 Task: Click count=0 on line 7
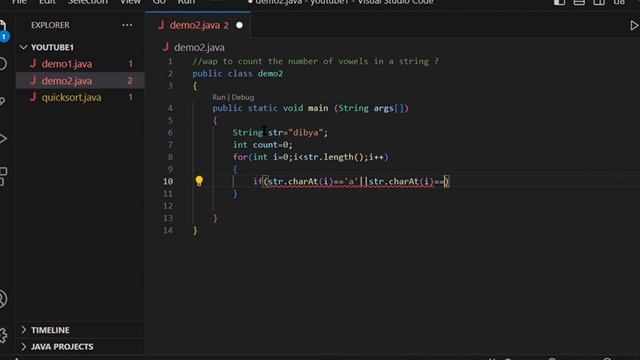[x=270, y=145]
